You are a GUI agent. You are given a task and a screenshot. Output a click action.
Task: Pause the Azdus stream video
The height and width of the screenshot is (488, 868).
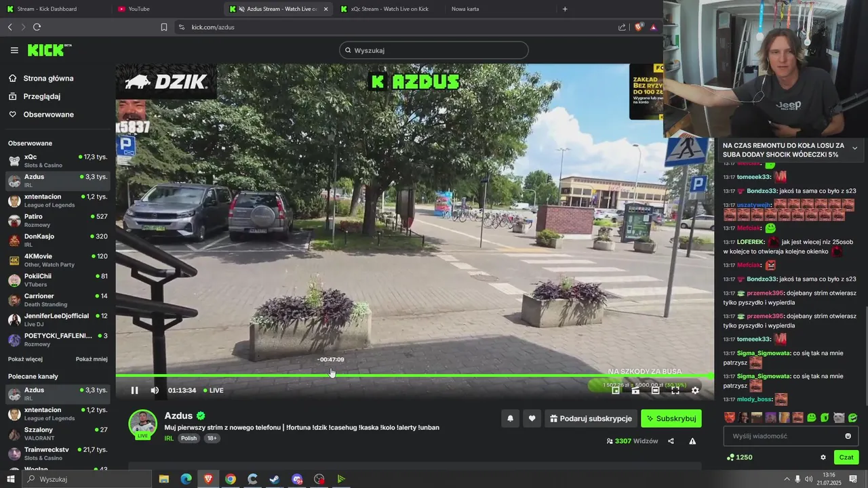134,390
